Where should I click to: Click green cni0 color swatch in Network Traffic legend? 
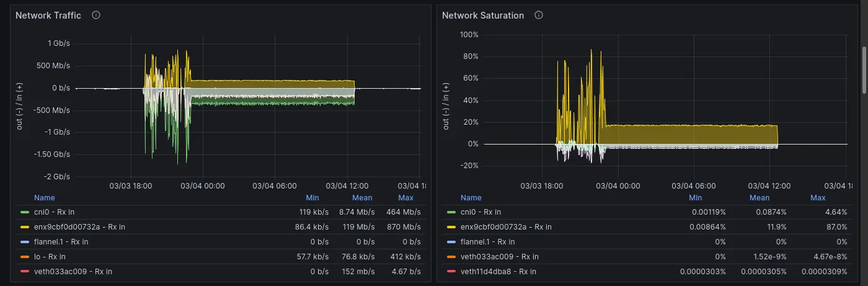pyautogui.click(x=25, y=212)
